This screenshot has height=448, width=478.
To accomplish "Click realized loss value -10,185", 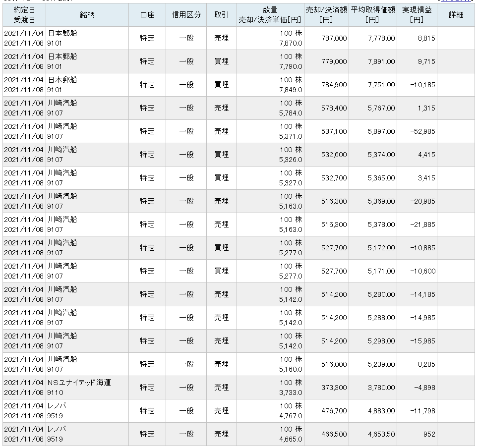I will [423, 85].
